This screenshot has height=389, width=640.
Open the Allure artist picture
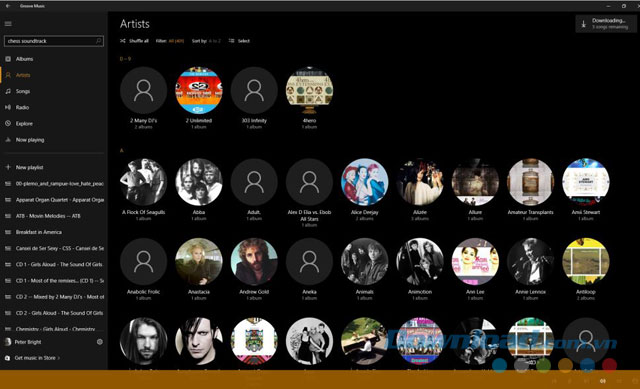click(475, 182)
